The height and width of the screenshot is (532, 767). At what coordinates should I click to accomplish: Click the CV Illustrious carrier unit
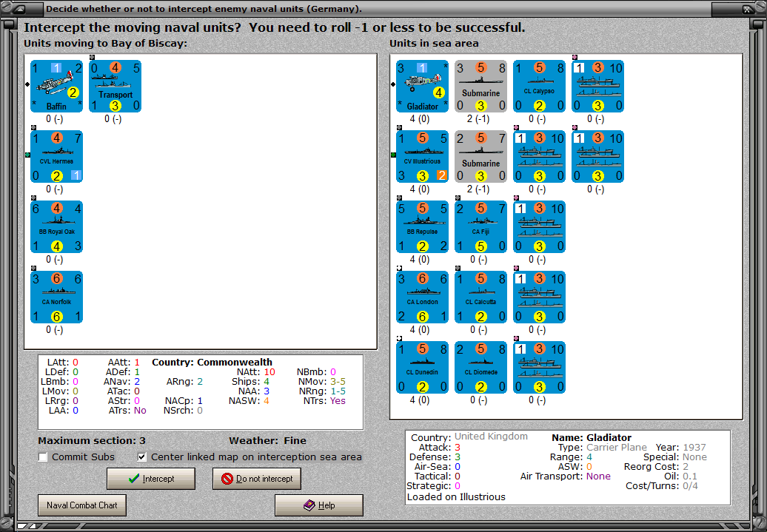click(422, 156)
